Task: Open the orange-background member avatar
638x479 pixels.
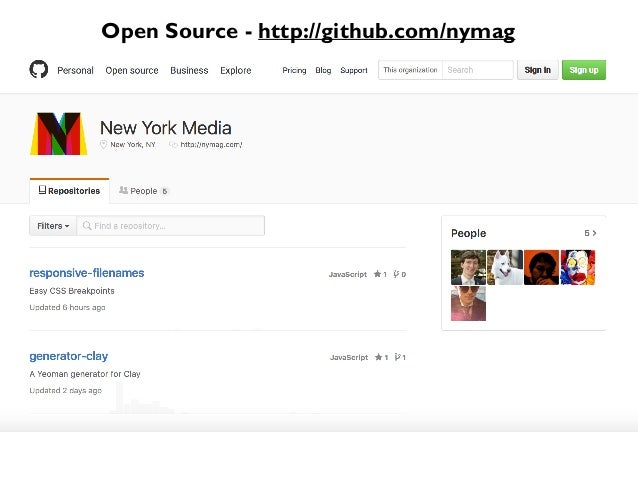Action: [x=541, y=267]
